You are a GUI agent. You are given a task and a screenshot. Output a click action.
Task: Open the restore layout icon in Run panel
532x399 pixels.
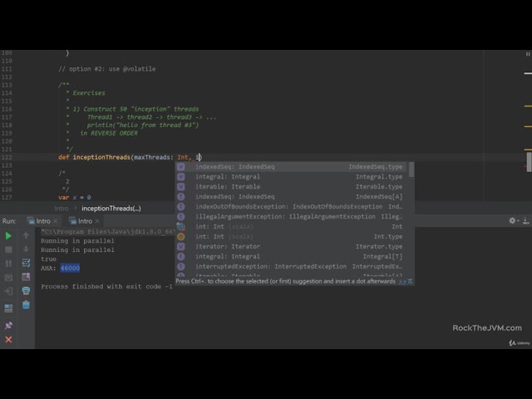(8, 308)
